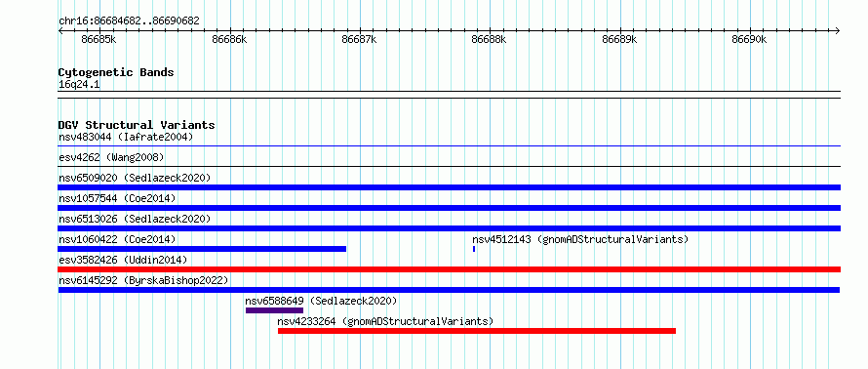The image size is (868, 369).
Task: Click the 86690k ruler tick label
Action: tap(750, 39)
